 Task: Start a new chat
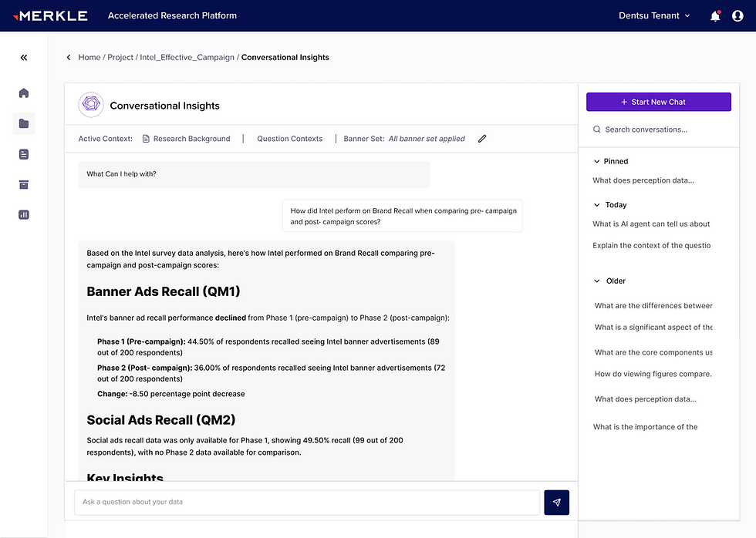click(659, 102)
